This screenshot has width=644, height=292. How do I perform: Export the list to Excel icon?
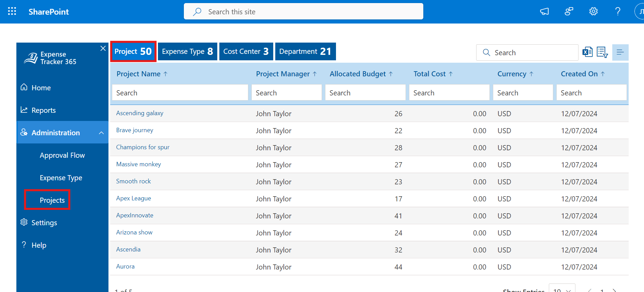587,52
